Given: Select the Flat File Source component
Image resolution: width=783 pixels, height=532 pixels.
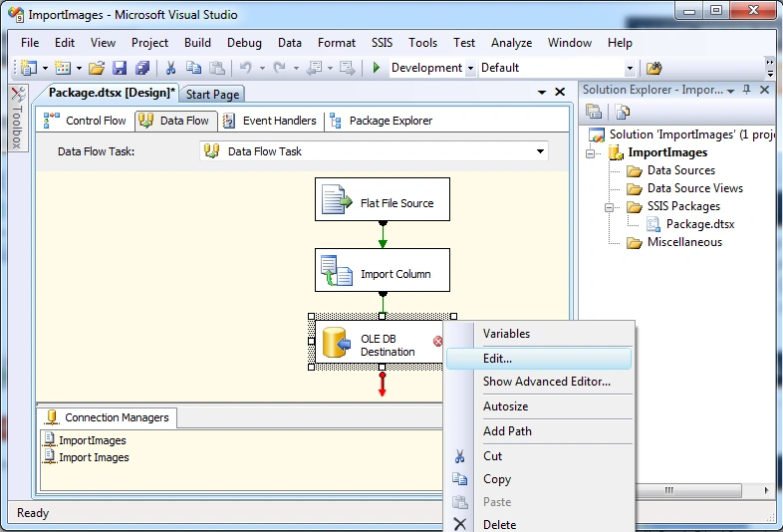Looking at the screenshot, I should [x=383, y=199].
